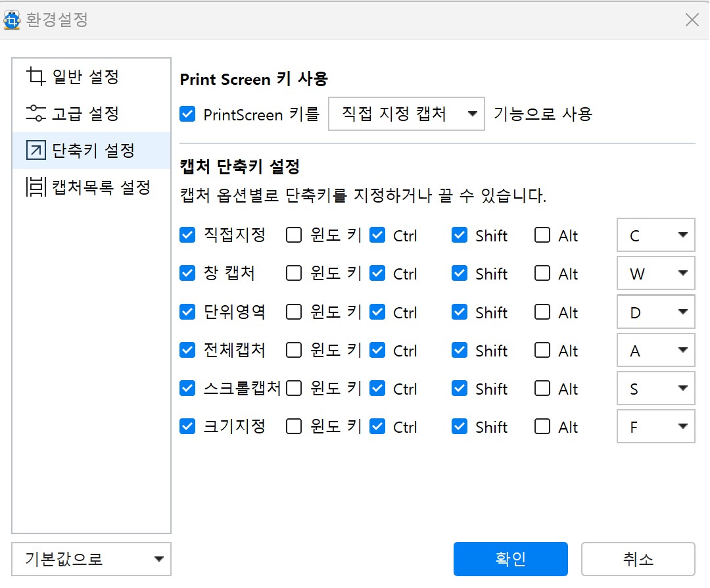Disable the 직접지정 shortcut checkbox
The height and width of the screenshot is (588, 710).
pos(187,235)
